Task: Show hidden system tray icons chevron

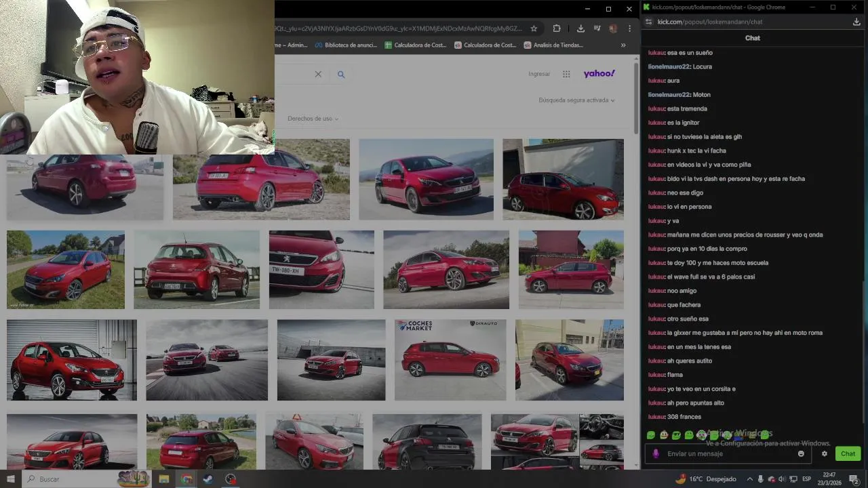Action: (x=749, y=479)
